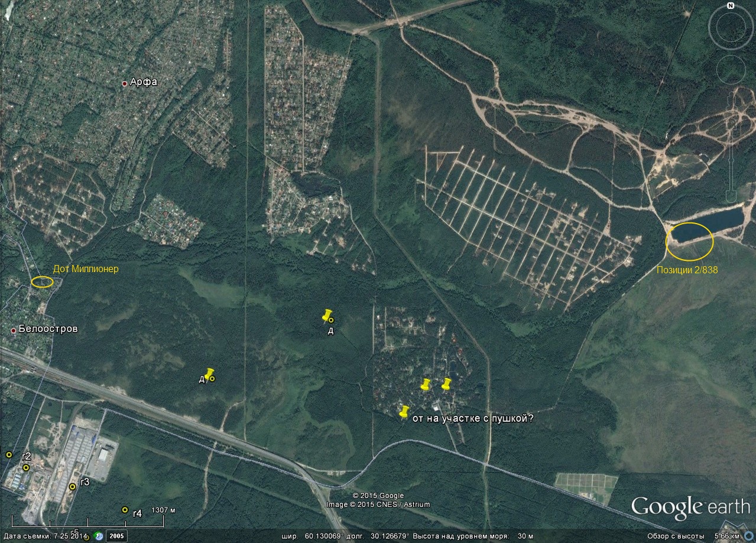Click the г3 yellow circle placemark
The width and height of the screenshot is (756, 543).
click(x=72, y=486)
